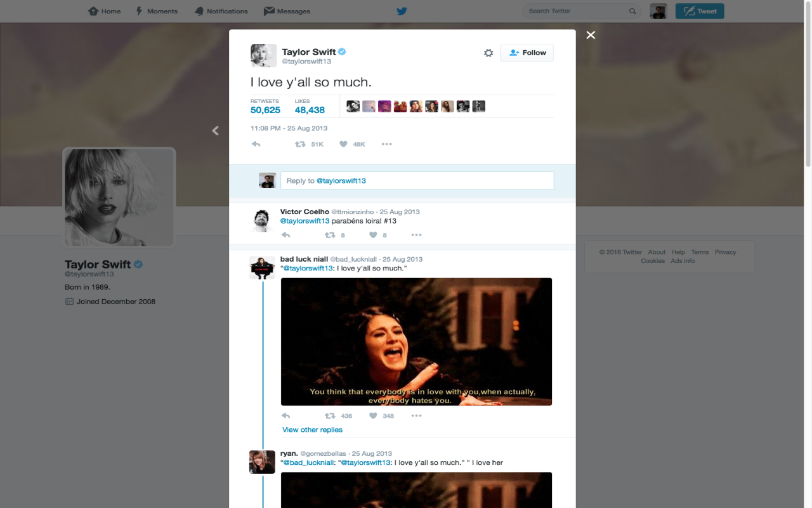Retweet the main tweet showing 51K
Viewport: 812px width, 508px height.
click(x=309, y=144)
